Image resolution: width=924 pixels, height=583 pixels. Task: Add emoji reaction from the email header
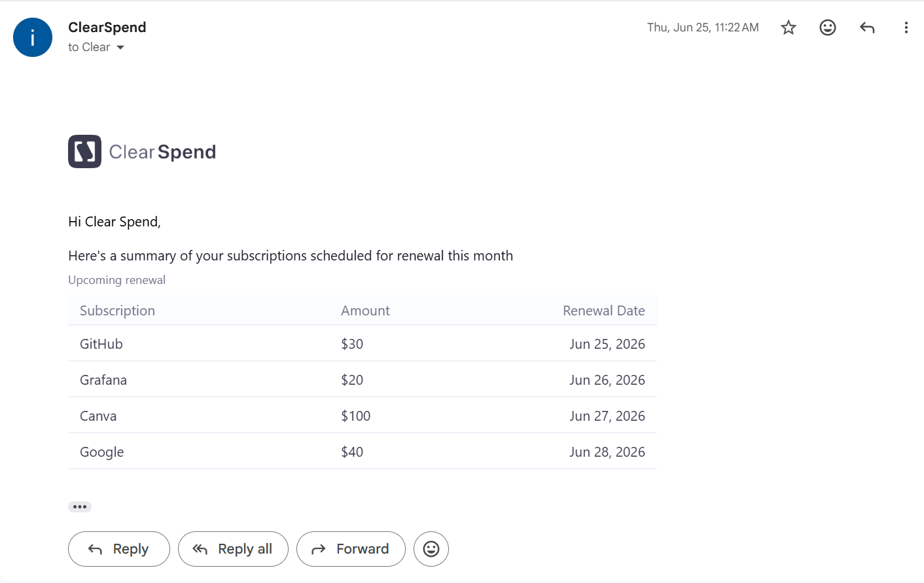828,27
